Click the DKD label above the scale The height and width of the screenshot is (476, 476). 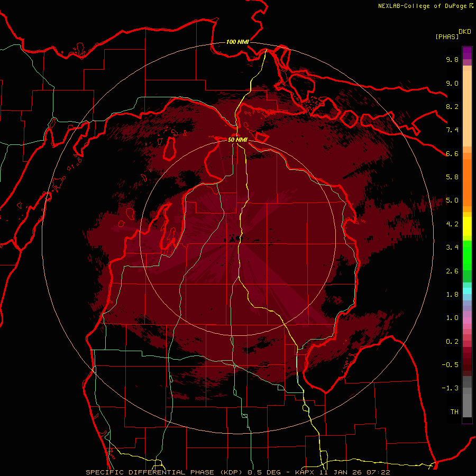465,32
